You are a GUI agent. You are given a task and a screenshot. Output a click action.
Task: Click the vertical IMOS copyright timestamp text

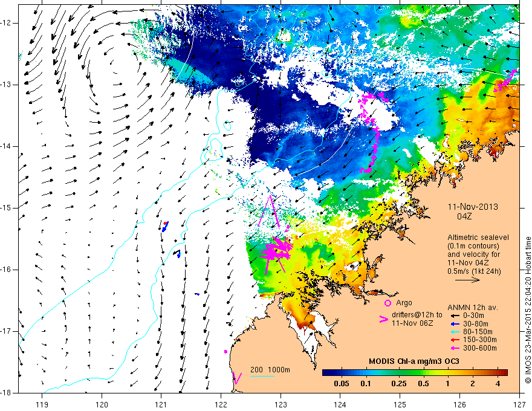coord(528,311)
